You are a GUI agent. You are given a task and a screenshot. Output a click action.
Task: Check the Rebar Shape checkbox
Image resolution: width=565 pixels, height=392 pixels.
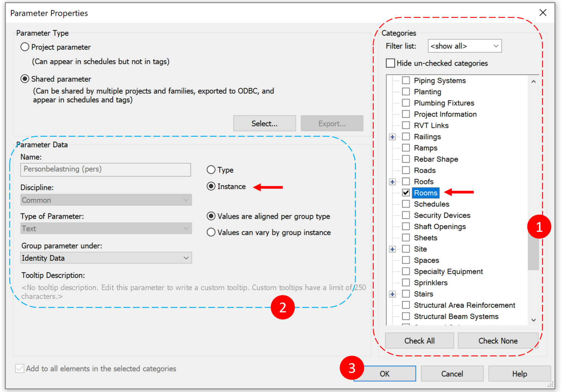tap(406, 159)
